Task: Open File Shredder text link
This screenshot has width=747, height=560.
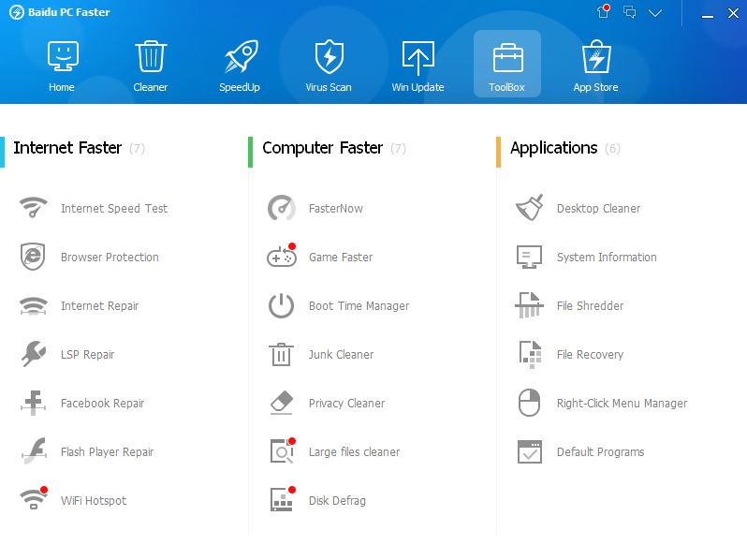Action: tap(590, 305)
